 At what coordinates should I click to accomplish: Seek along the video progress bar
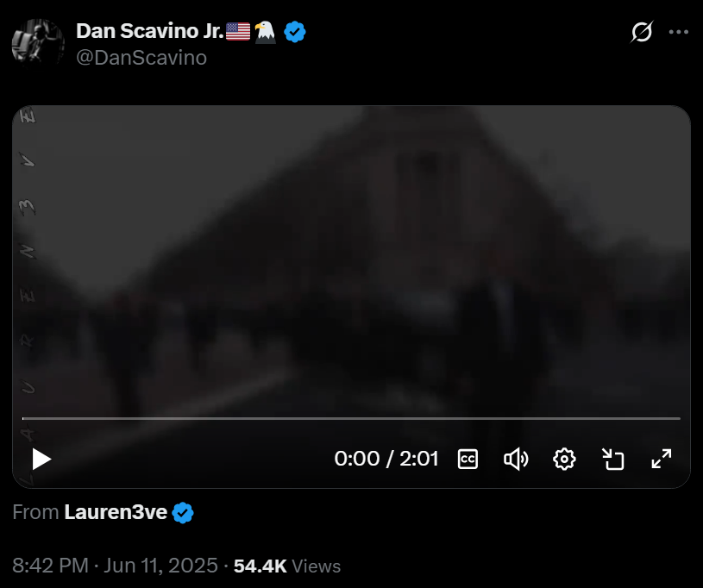click(x=352, y=419)
